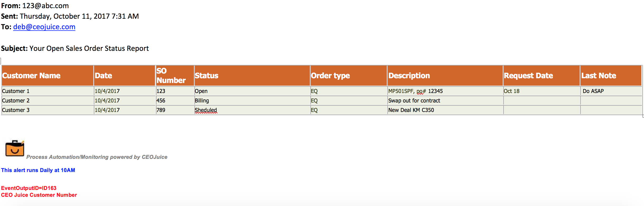This screenshot has width=644, height=206.
Task: Click the Request Date column header
Action: (541, 76)
